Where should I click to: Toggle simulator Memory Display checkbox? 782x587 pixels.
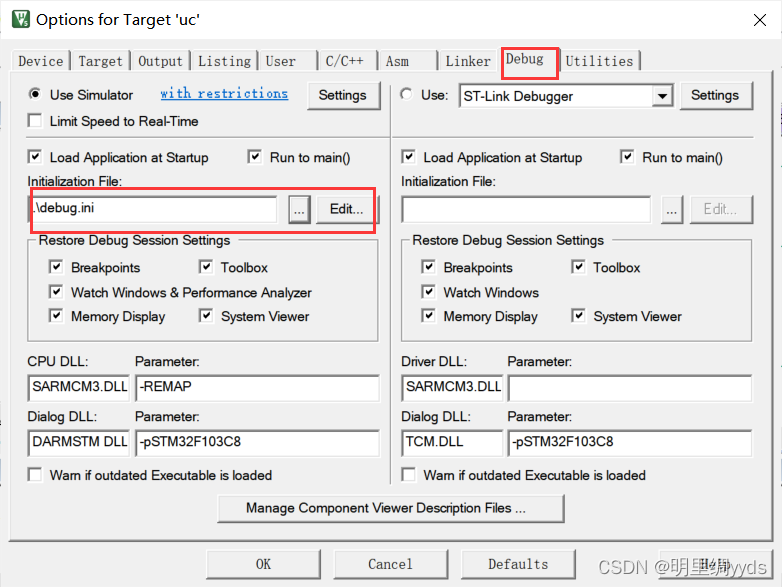point(56,316)
